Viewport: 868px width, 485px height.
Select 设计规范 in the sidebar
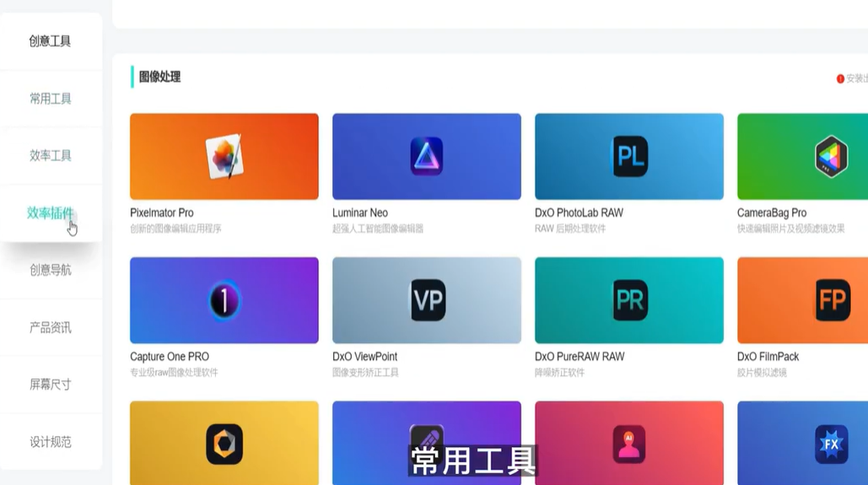click(x=51, y=442)
